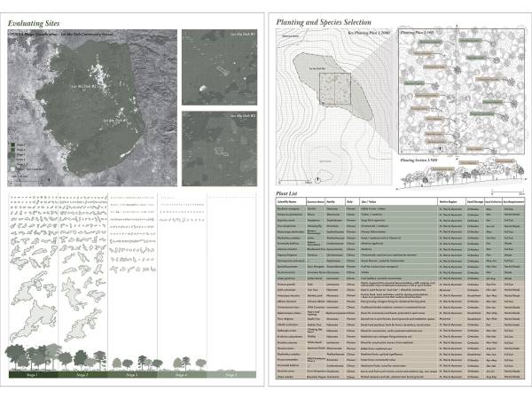
Task: Open the Jae Ma Dah #2 satellite thumbnail
Action: click(219, 149)
